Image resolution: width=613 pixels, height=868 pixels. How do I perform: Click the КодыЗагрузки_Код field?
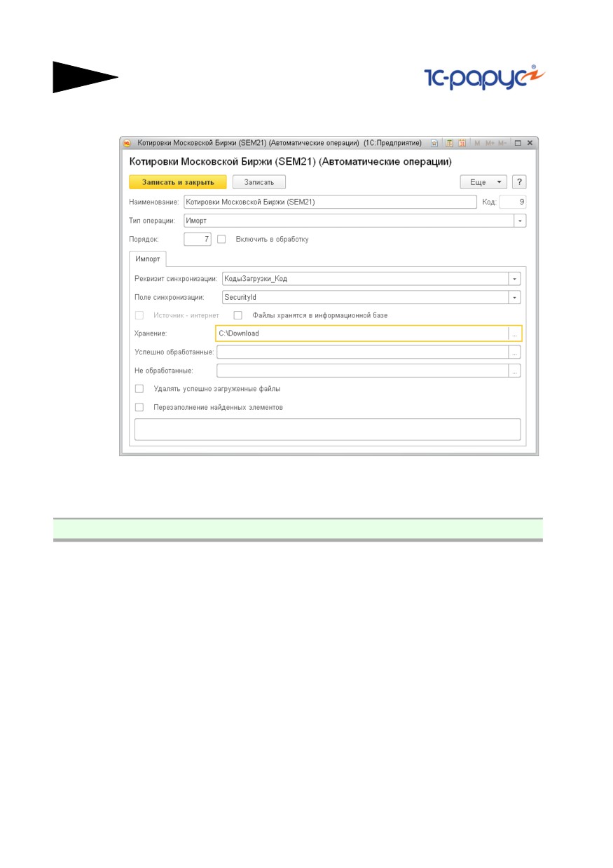point(365,279)
